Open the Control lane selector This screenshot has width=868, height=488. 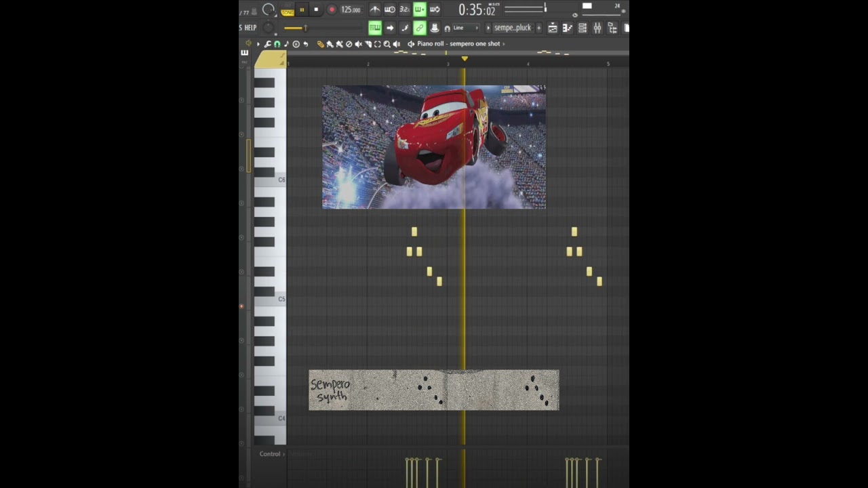click(x=271, y=454)
